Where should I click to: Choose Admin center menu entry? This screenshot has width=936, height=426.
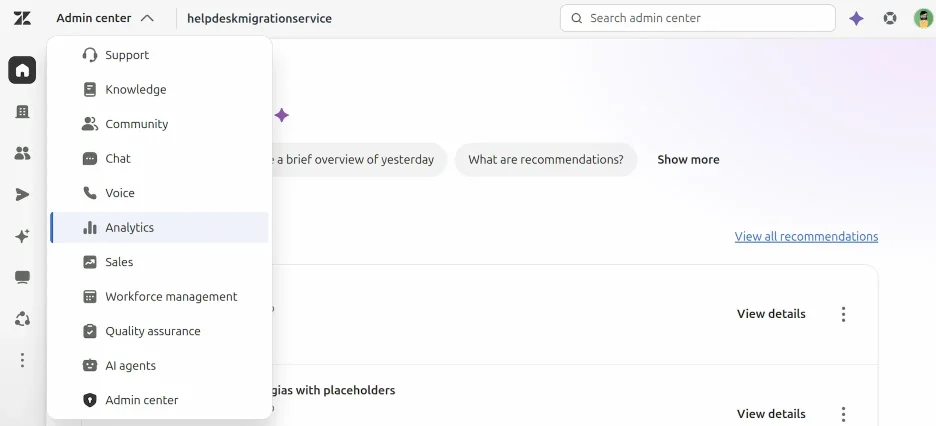159,400
